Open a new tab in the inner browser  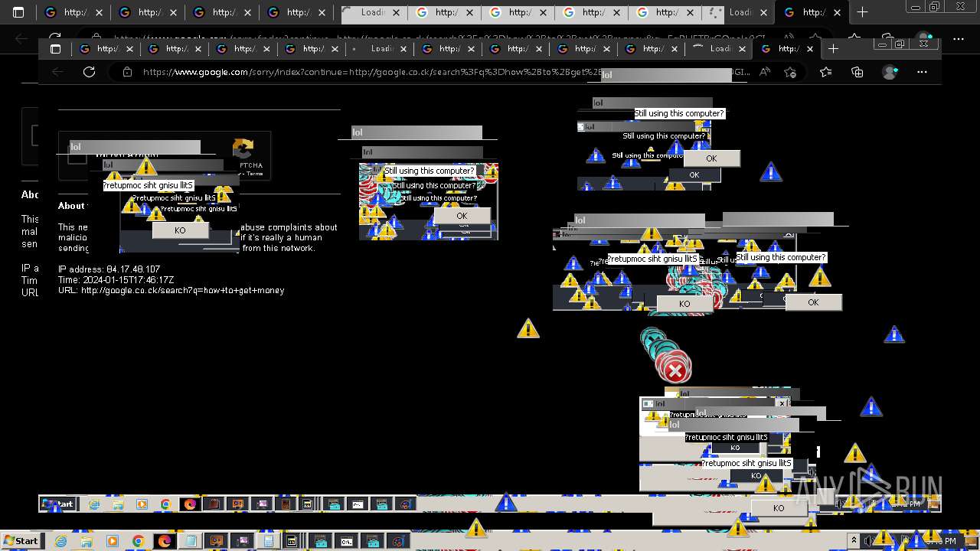pos(833,48)
